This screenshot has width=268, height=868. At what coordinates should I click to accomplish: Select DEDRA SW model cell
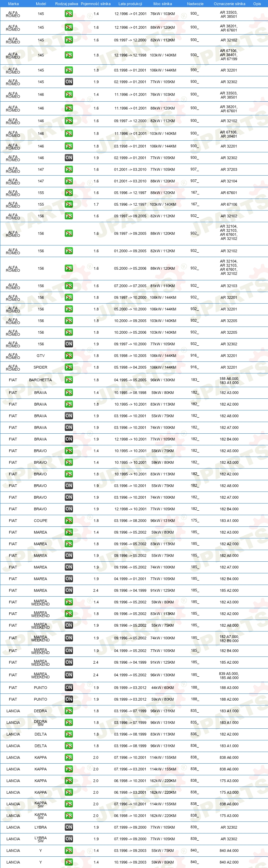[40, 723]
